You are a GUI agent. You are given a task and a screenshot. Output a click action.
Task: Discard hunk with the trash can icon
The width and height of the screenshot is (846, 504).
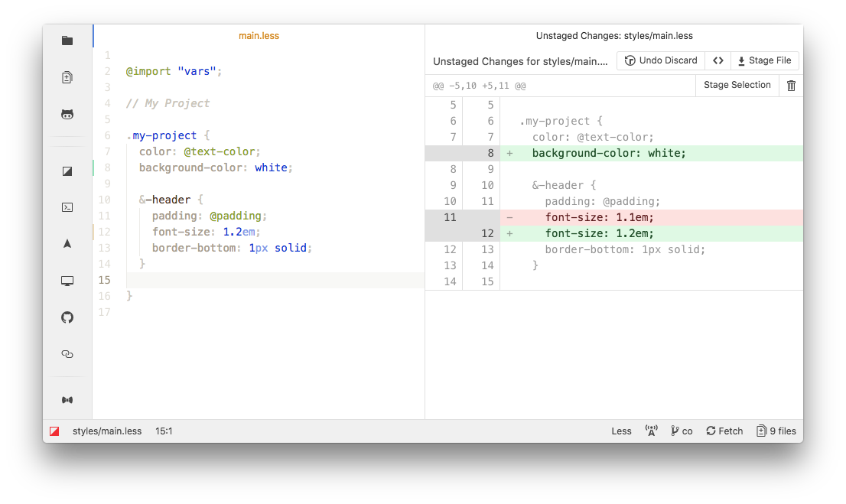[x=791, y=85]
